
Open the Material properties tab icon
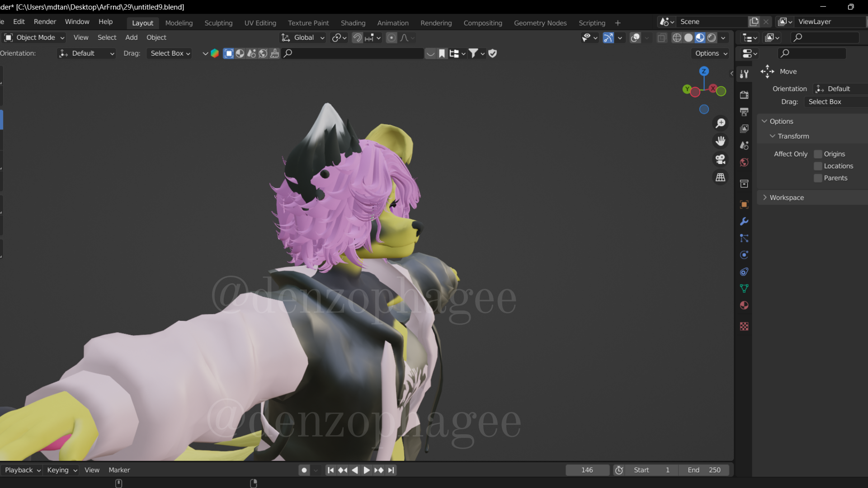(744, 305)
